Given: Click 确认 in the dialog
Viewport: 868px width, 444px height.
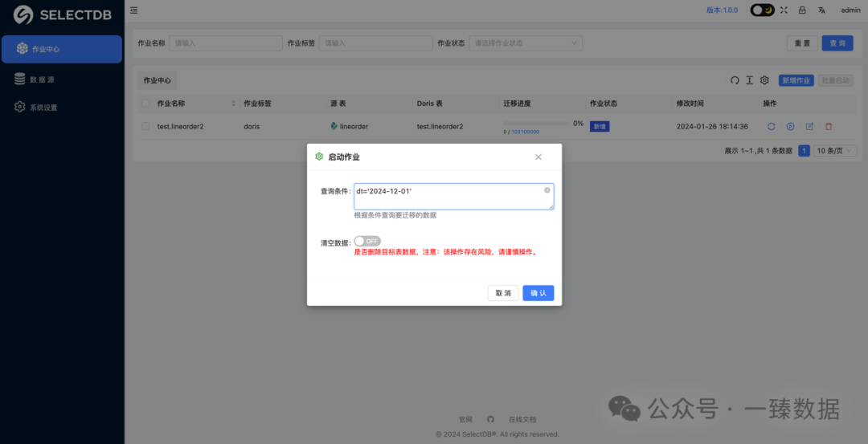Looking at the screenshot, I should point(538,293).
